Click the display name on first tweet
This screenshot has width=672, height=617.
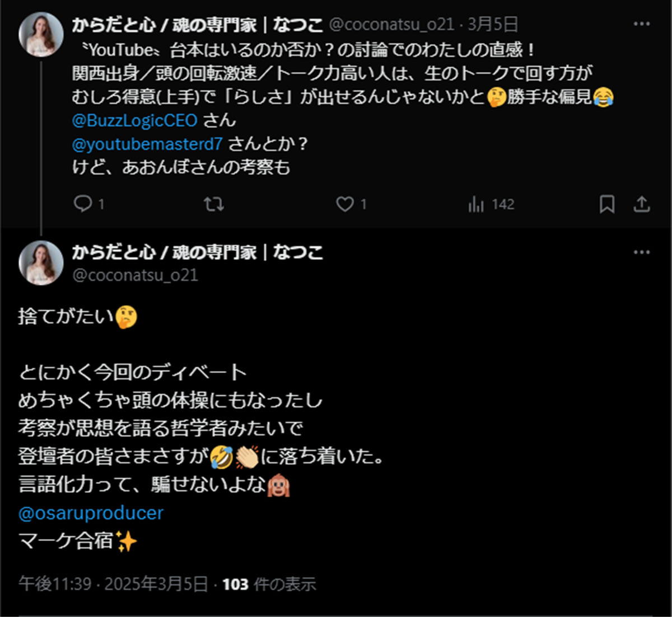(197, 25)
